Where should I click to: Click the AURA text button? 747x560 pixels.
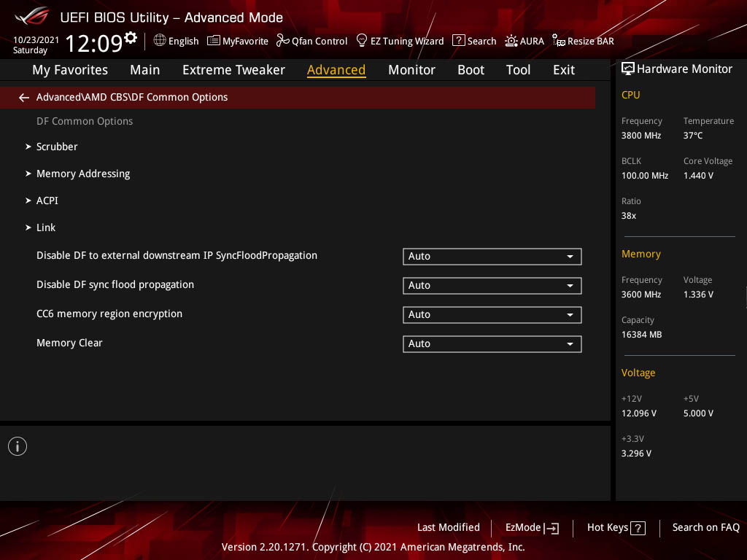coord(532,41)
